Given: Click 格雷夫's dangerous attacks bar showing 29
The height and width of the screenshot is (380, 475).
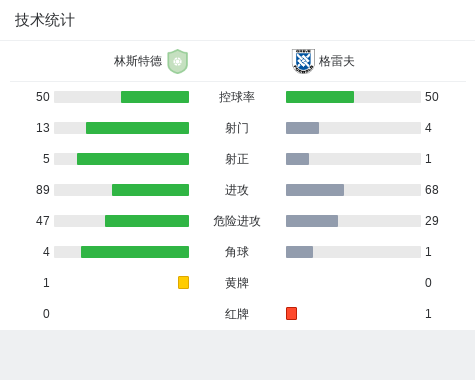Looking at the screenshot, I should coord(312,221).
